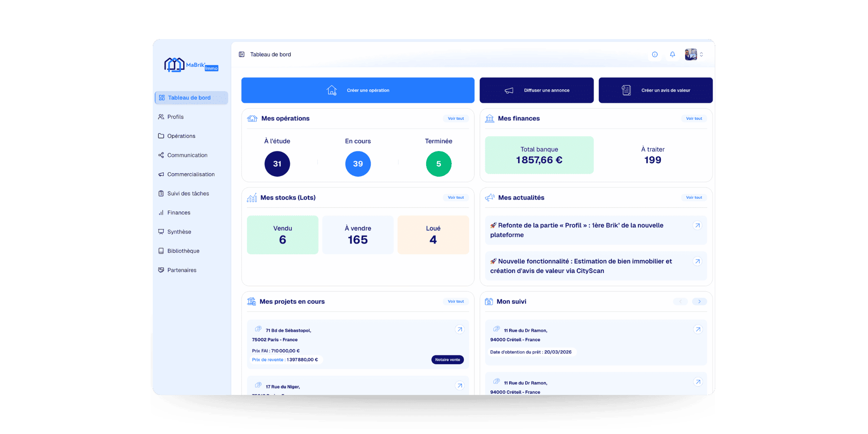
Task: Click Prix FAI 710 000,00 € text
Action: (276, 351)
